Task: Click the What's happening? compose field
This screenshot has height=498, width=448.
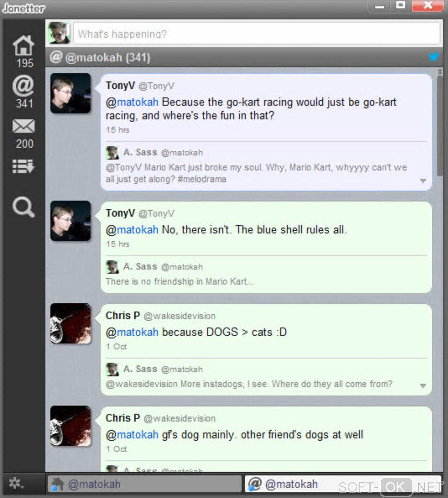Action: point(257,33)
